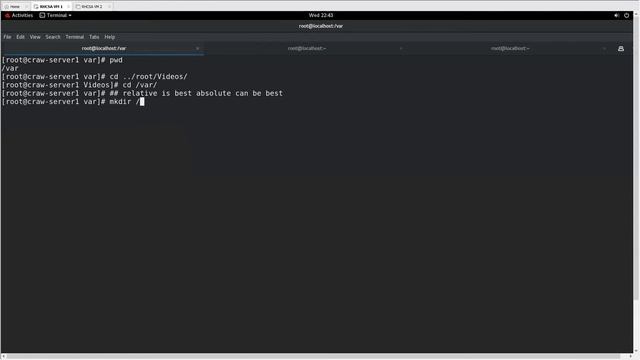Close the RHCSA VM 1 tab

(68, 7)
